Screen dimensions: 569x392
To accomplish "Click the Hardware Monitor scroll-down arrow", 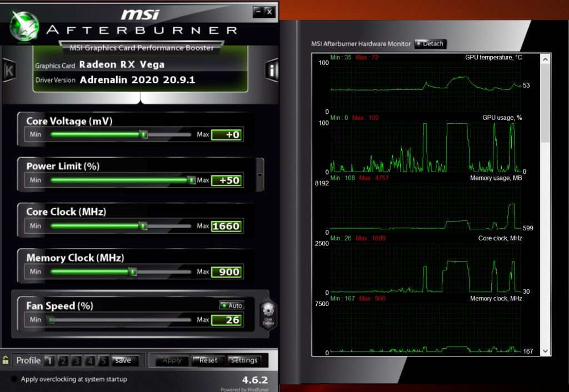I will point(545,351).
